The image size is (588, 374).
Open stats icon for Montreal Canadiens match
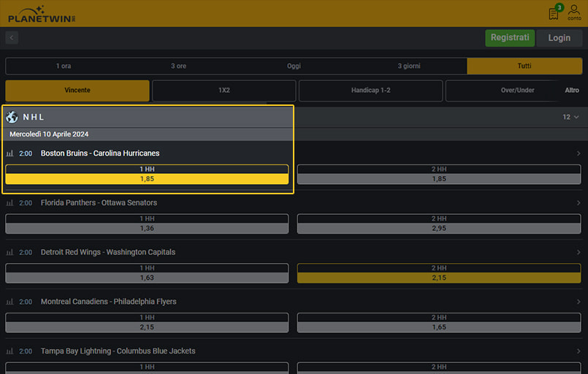pos(9,302)
